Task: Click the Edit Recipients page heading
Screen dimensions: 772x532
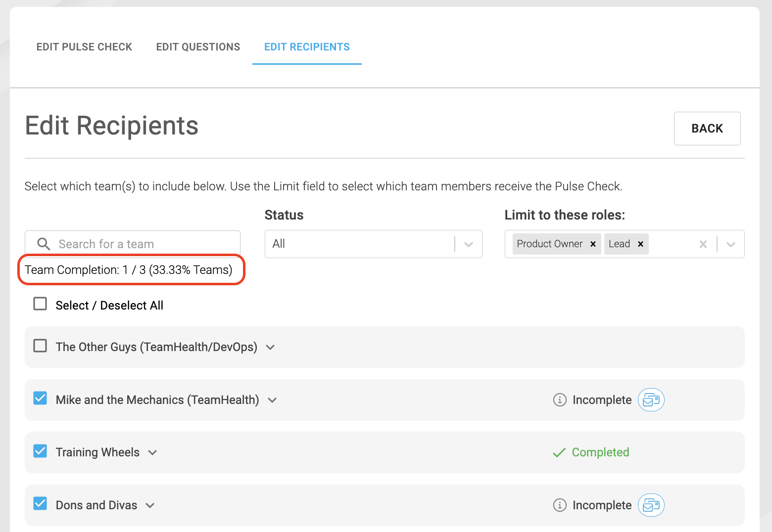Action: (112, 126)
